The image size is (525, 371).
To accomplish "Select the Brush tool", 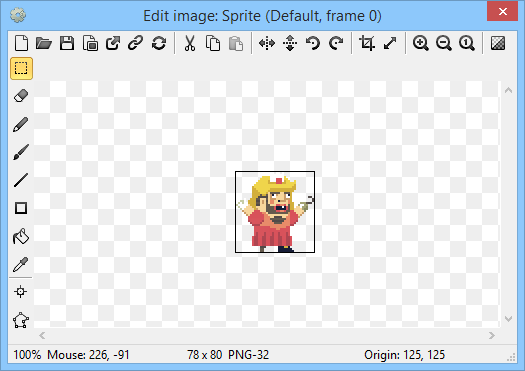I will click(21, 152).
